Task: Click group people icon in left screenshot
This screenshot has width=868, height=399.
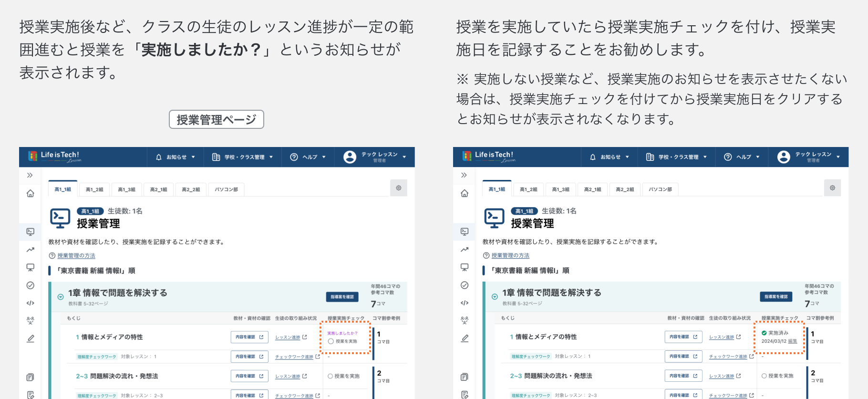Action: click(30, 320)
